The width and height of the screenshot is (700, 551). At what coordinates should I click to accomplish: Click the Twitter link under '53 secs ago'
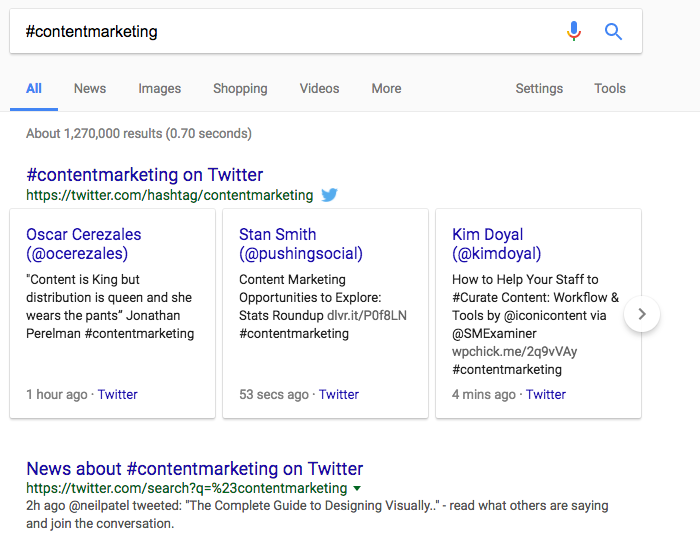pos(339,394)
